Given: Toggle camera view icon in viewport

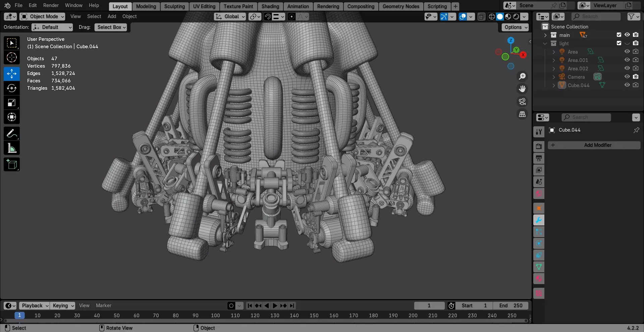Looking at the screenshot, I should point(522,102).
